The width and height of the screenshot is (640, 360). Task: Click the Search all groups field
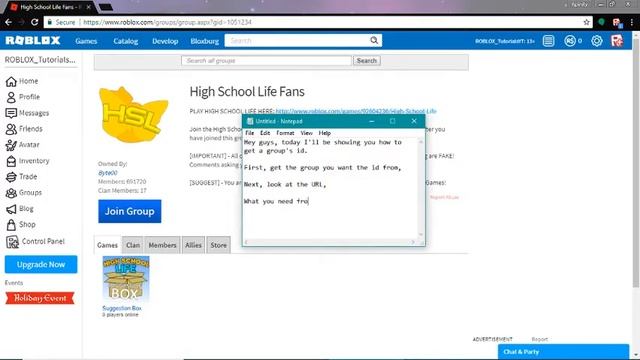click(266, 61)
